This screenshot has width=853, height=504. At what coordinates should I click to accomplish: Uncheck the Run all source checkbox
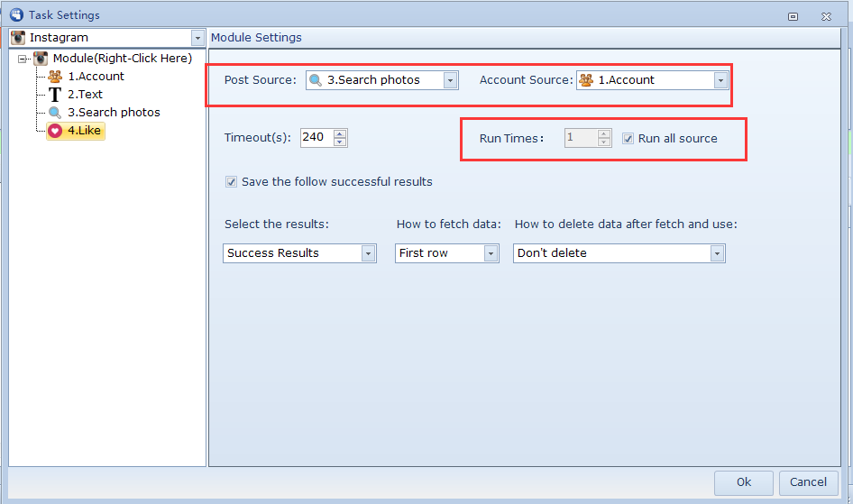[628, 139]
